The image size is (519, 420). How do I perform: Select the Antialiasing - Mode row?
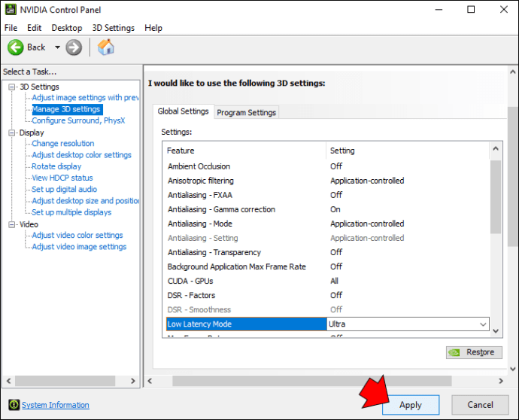point(327,224)
